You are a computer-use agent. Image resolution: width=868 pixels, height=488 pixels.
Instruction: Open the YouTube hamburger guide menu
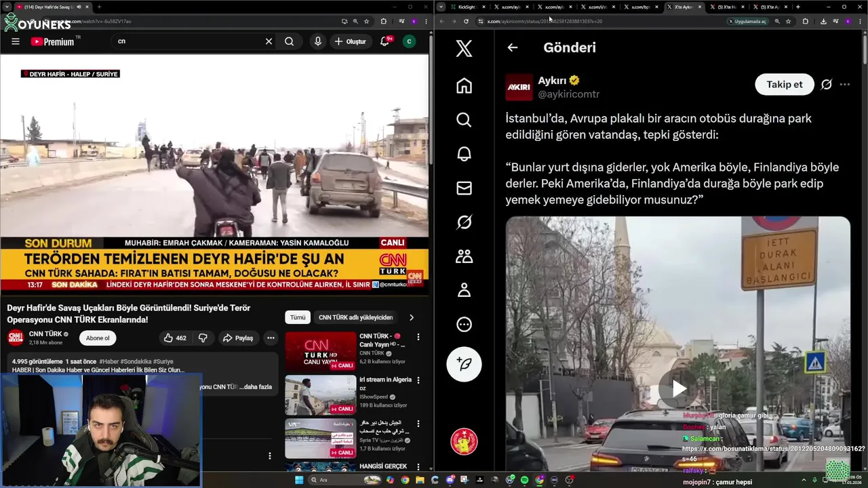point(16,41)
